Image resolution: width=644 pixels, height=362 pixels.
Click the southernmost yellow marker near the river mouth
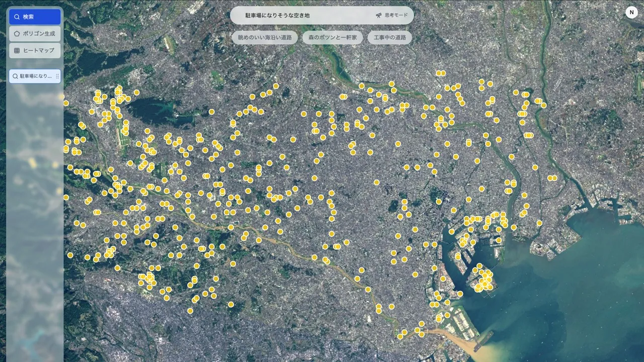pyautogui.click(x=400, y=336)
